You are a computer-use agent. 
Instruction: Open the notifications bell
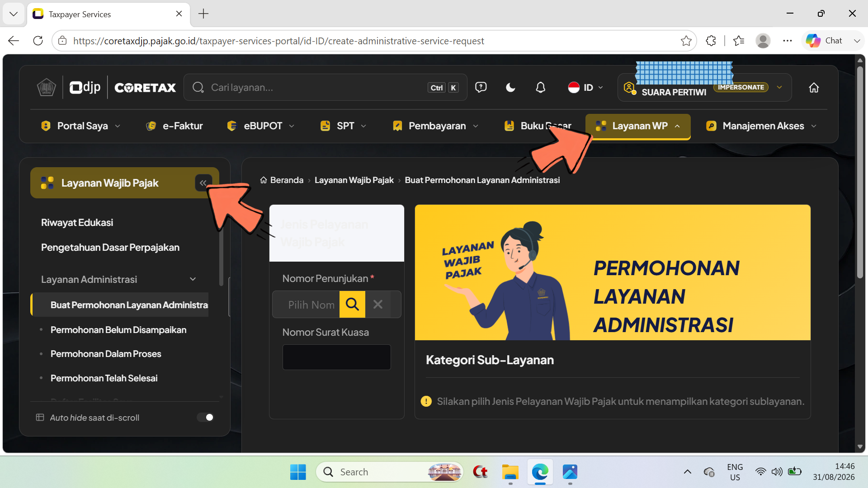click(x=540, y=88)
